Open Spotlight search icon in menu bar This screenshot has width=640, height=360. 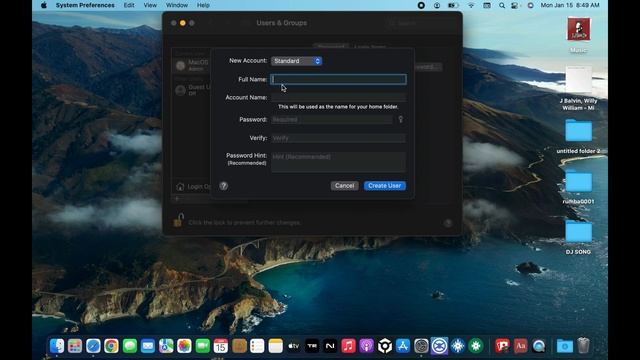click(502, 5)
